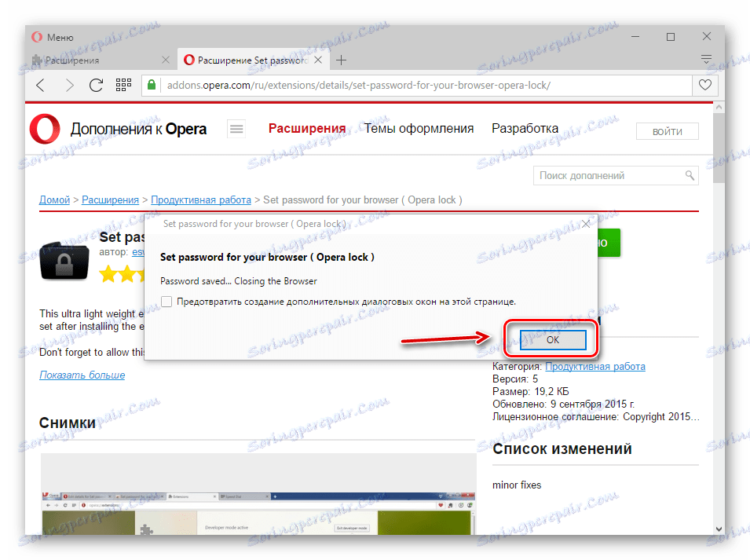Reload the current page
Screen dimensions: 750x560
coord(96,85)
